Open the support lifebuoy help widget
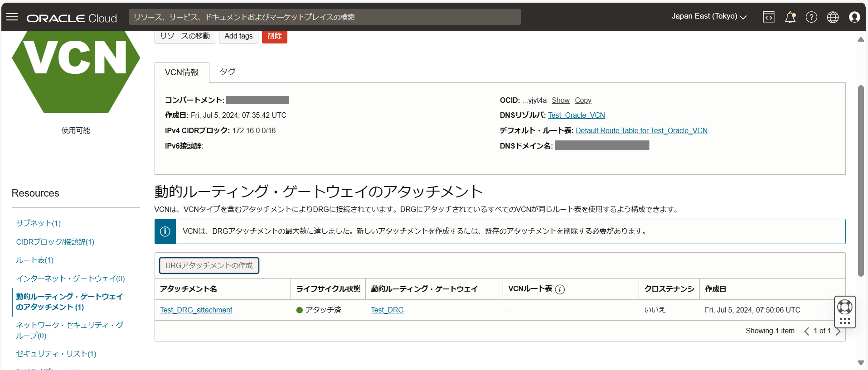This screenshot has height=370, width=868. [x=844, y=307]
